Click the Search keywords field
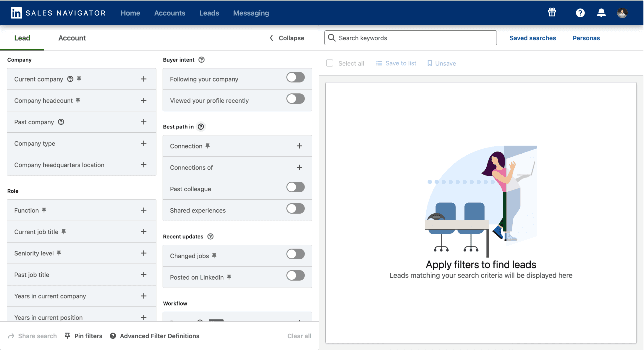 click(x=410, y=38)
